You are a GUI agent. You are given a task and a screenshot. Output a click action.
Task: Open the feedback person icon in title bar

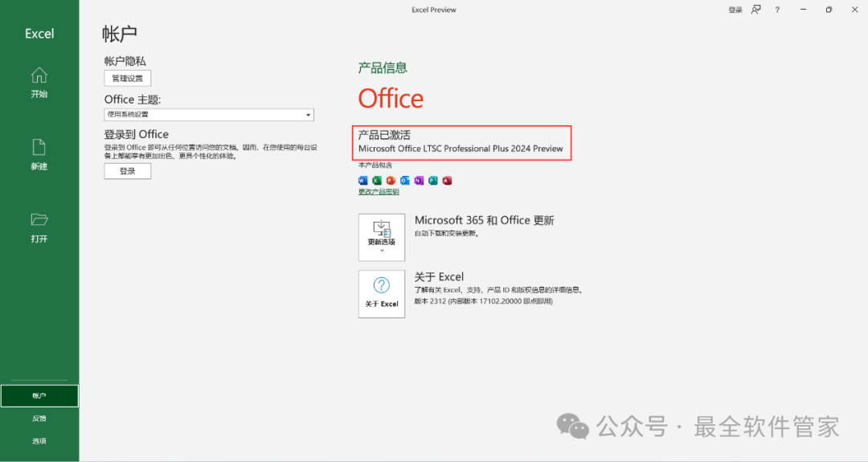point(755,10)
